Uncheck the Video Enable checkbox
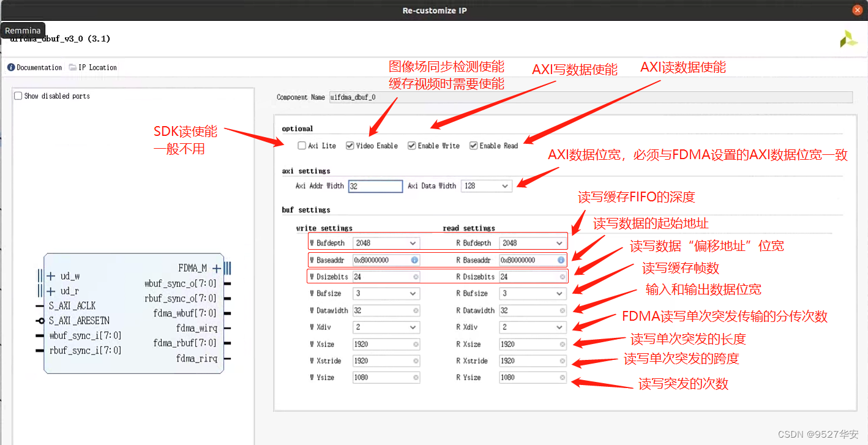The height and width of the screenshot is (445, 868). tap(350, 146)
